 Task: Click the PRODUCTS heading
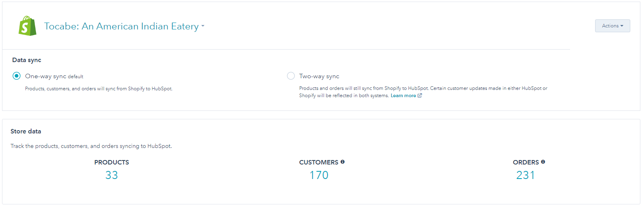[112, 162]
